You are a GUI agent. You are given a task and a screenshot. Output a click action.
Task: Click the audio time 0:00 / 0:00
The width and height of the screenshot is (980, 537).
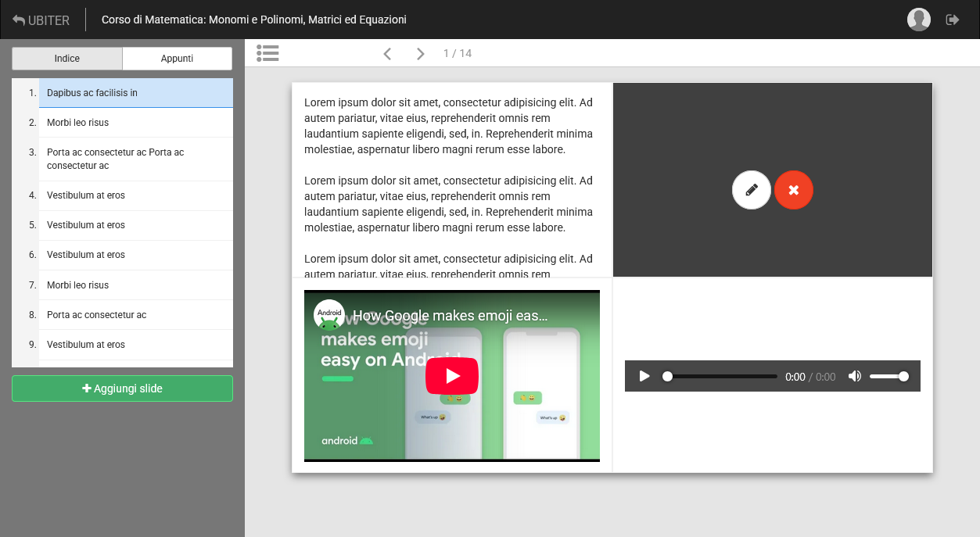point(810,377)
